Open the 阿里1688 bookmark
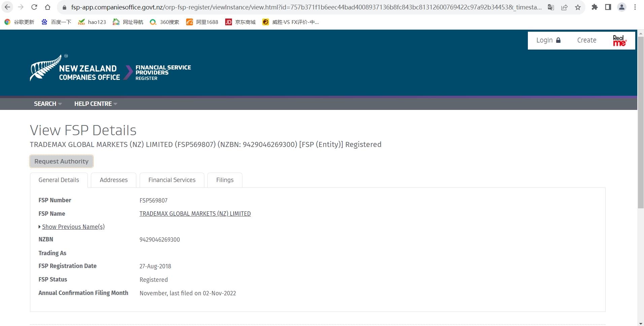 click(202, 22)
